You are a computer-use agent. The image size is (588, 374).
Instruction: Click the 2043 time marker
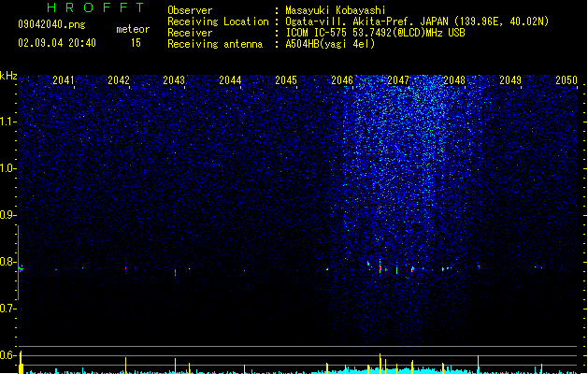click(174, 79)
